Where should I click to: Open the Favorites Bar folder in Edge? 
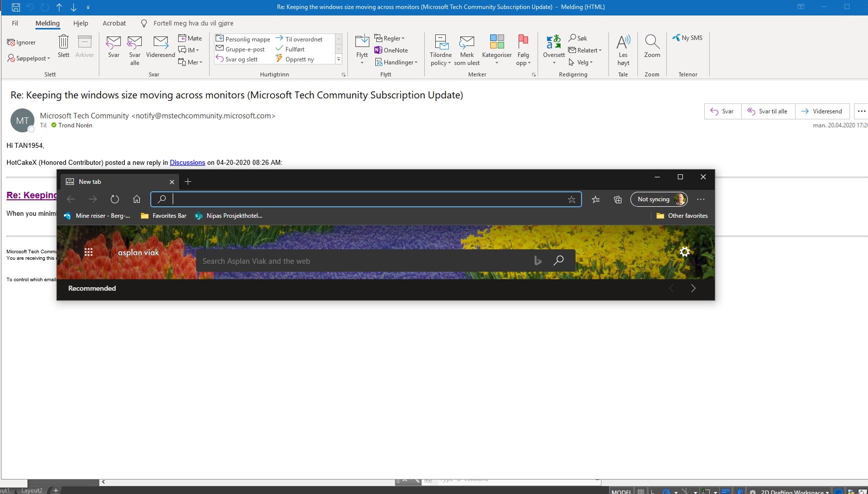coord(163,216)
